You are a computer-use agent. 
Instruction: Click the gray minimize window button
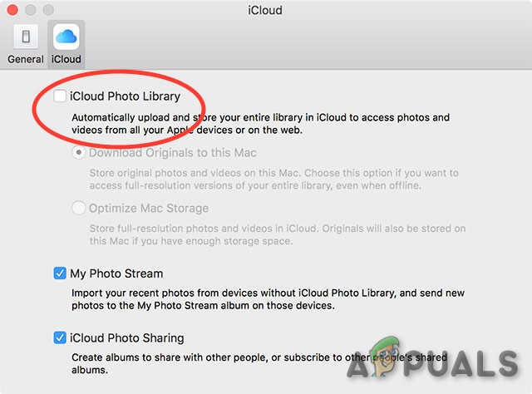point(31,10)
